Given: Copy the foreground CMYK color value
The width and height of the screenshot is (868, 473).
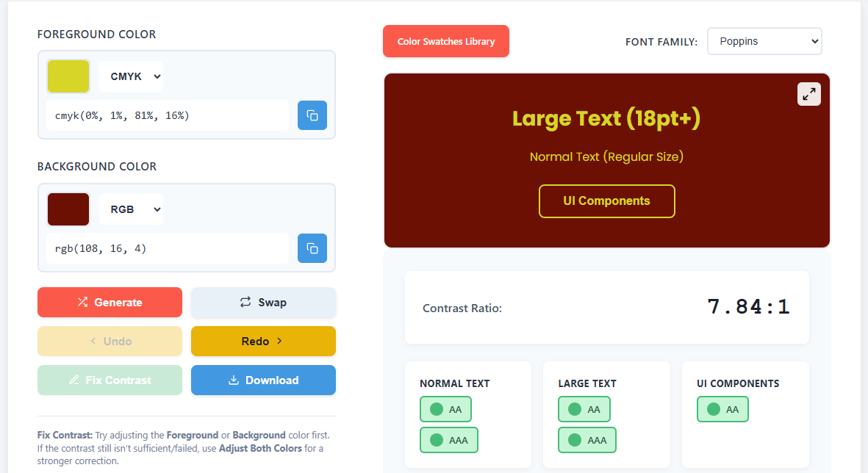Looking at the screenshot, I should click(x=312, y=115).
